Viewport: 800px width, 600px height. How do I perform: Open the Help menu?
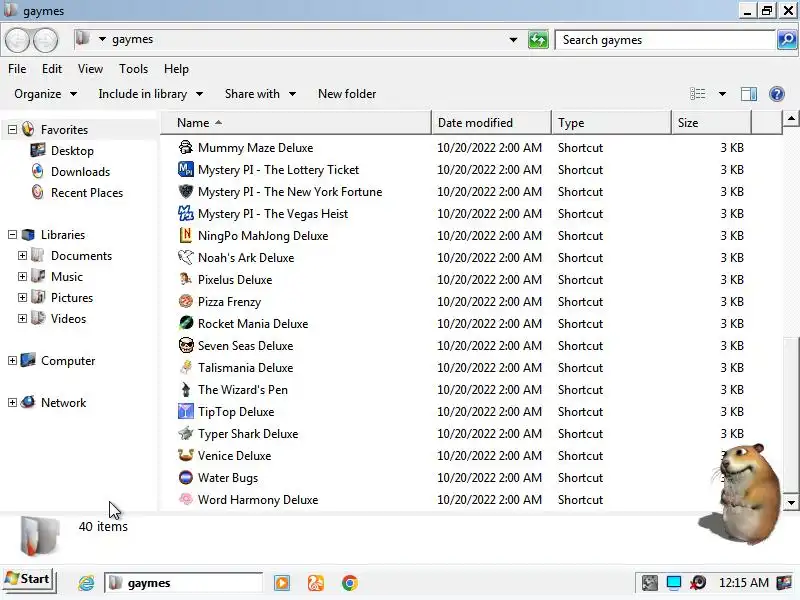point(176,69)
